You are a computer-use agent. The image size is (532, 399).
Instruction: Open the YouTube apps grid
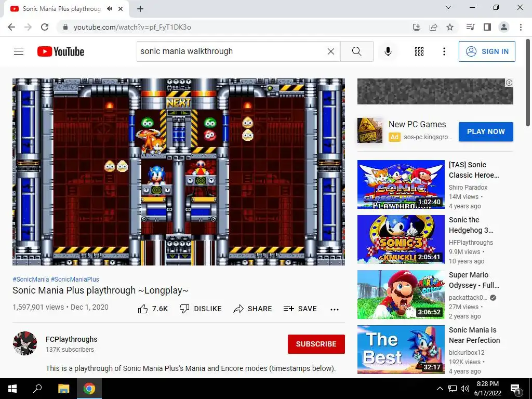click(x=419, y=51)
